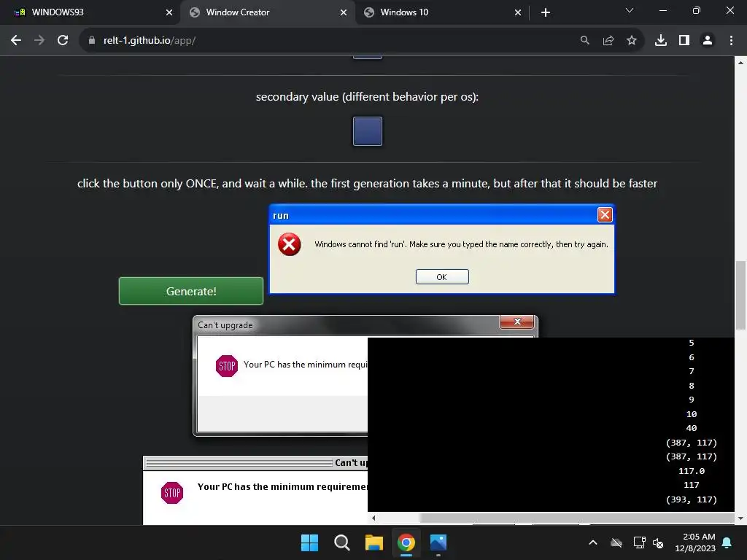
Task: Close the run error dialog
Action: point(605,215)
